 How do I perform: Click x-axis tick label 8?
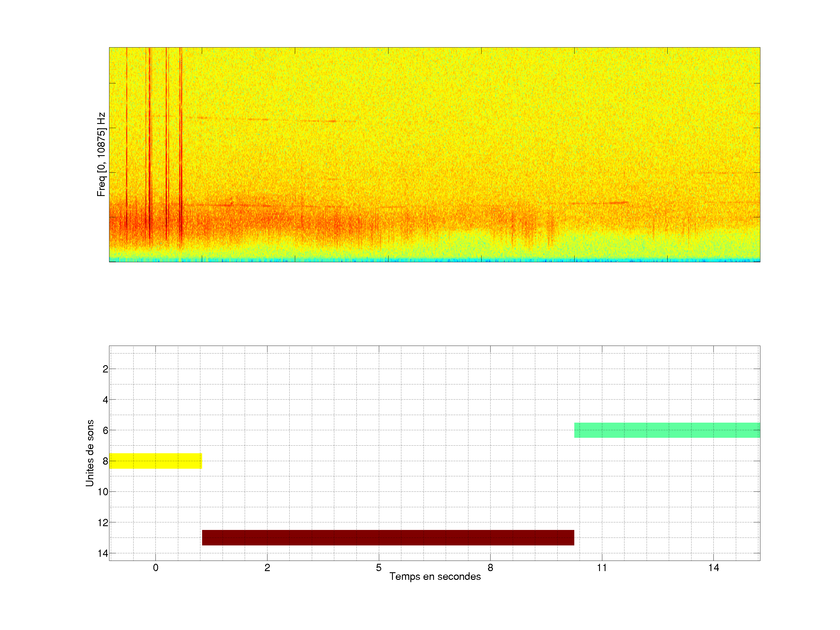[490, 568]
